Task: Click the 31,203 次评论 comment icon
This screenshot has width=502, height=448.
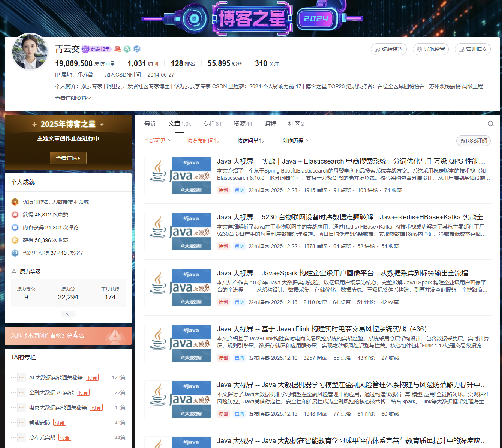Action: point(15,227)
